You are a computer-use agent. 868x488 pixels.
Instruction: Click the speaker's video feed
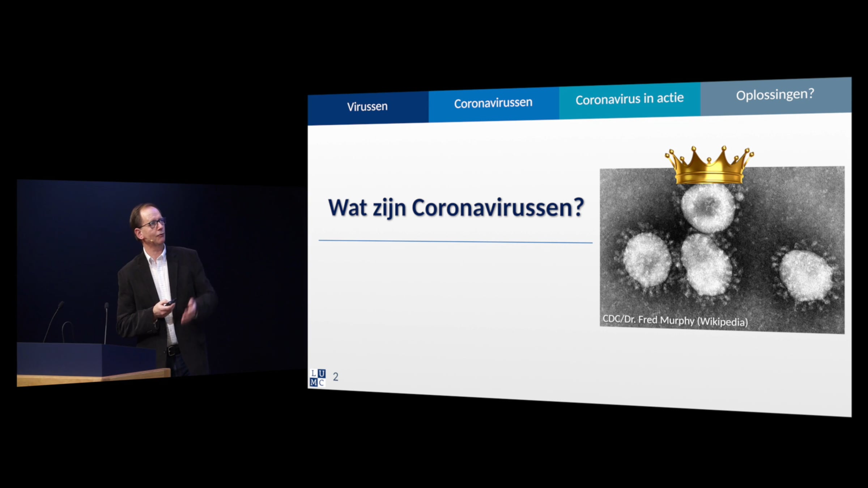pyautogui.click(x=161, y=282)
